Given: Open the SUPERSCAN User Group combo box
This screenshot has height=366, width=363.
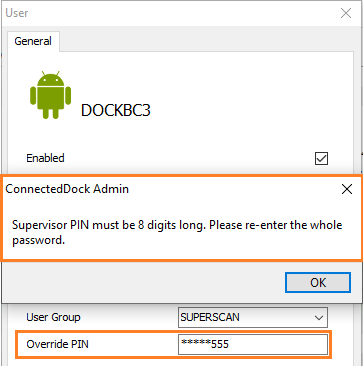Looking at the screenshot, I should tap(253, 317).
